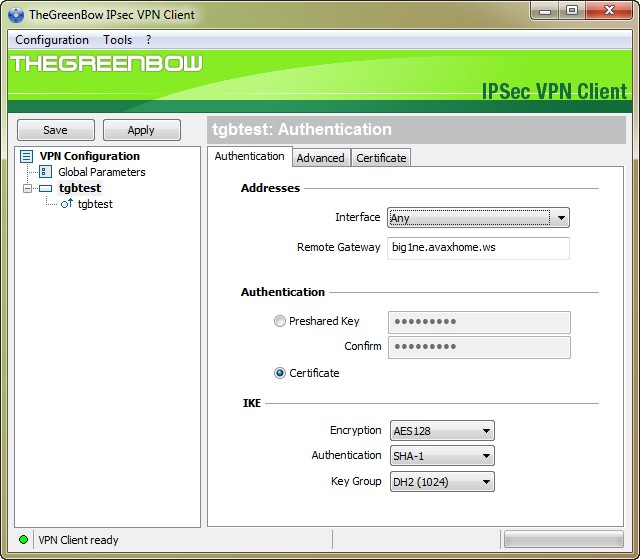This screenshot has width=640, height=560.
Task: Click the Apply button
Action: pos(141,130)
